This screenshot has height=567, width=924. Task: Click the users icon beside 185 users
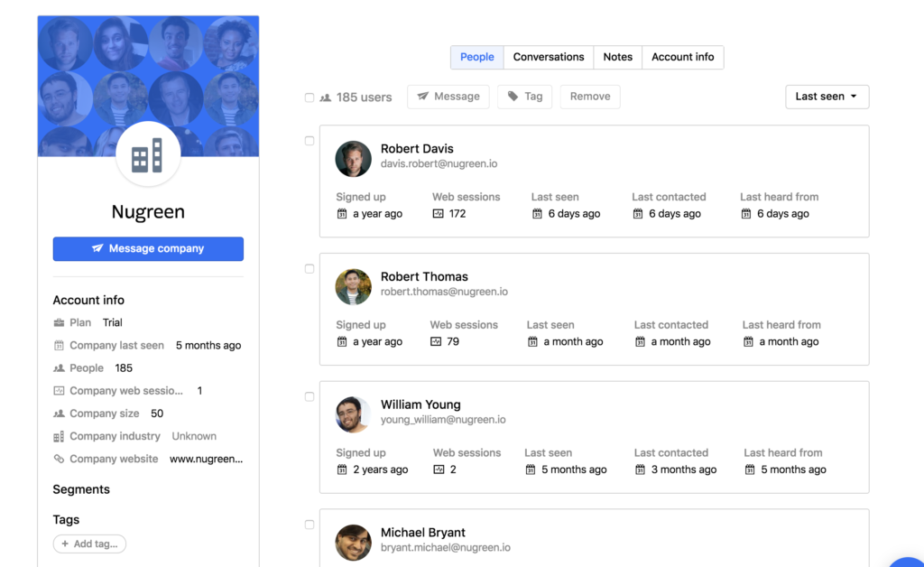[x=325, y=98]
